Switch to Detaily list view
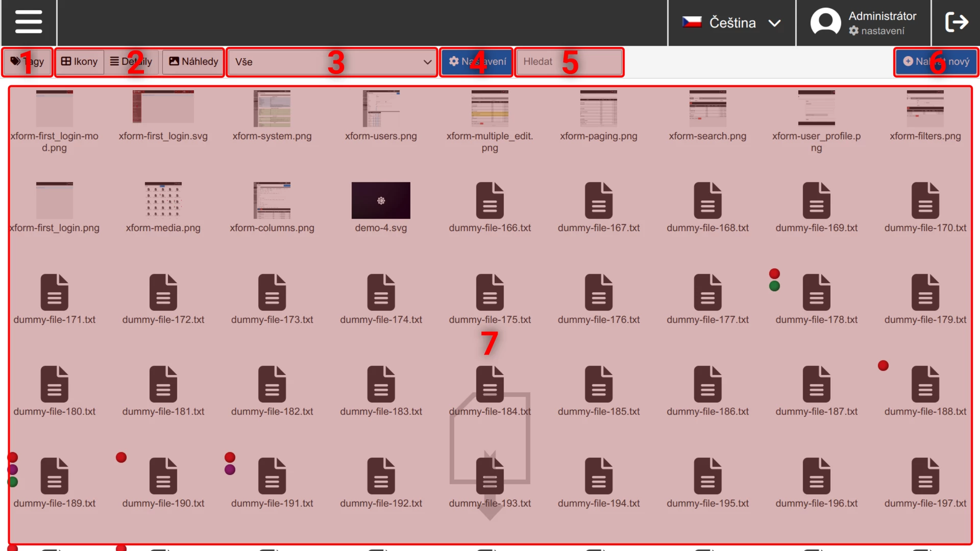980x551 pixels. (131, 62)
